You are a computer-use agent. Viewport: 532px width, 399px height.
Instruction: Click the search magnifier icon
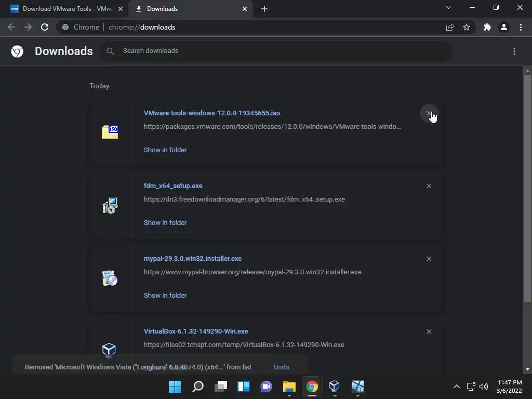tap(110, 51)
